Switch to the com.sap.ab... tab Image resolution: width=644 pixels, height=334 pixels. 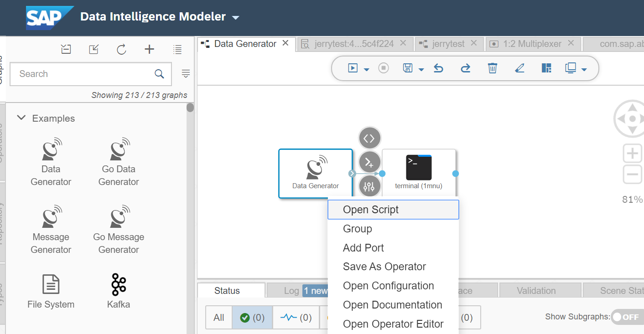pyautogui.click(x=613, y=44)
